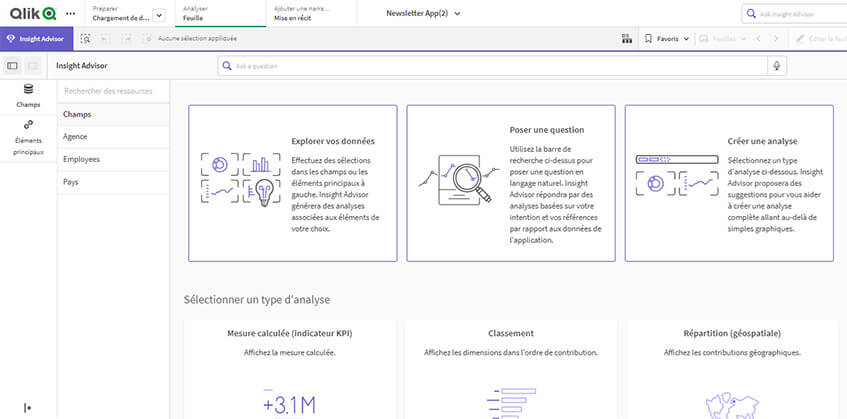This screenshot has width=847, height=419.
Task: Choose the Classement analysis type
Action: 511,369
